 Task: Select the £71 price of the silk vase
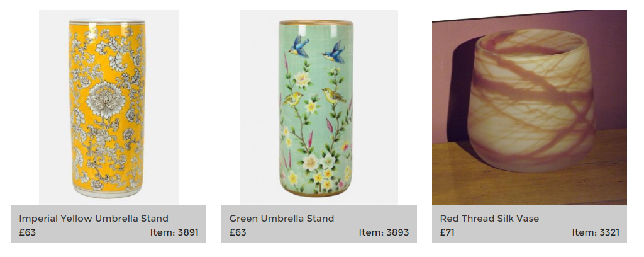[x=447, y=232]
